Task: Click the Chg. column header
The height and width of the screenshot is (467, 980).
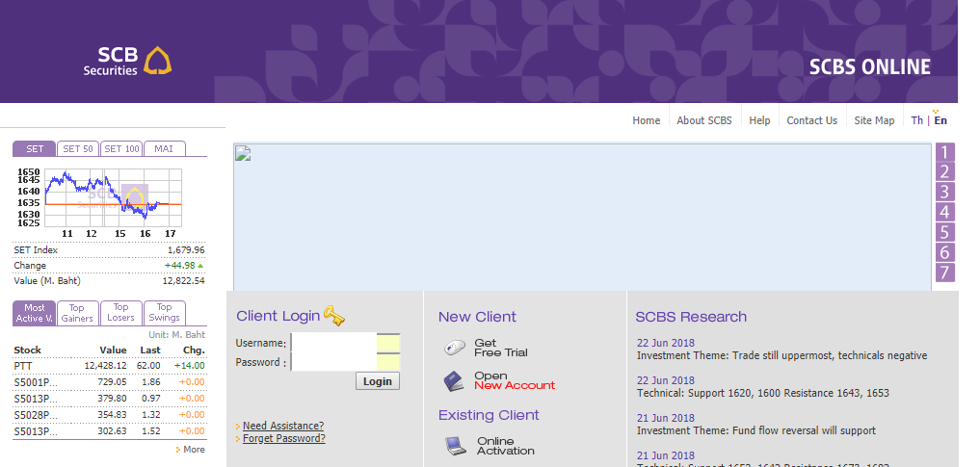Action: pos(194,350)
